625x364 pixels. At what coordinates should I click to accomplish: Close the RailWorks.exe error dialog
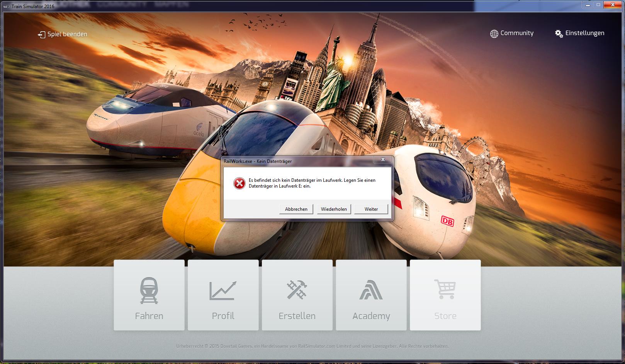pos(383,159)
